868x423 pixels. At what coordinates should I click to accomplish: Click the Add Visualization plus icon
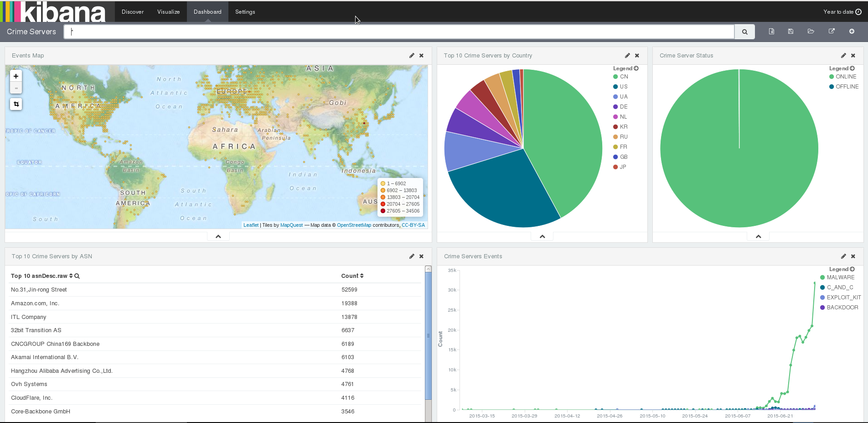pyautogui.click(x=852, y=31)
